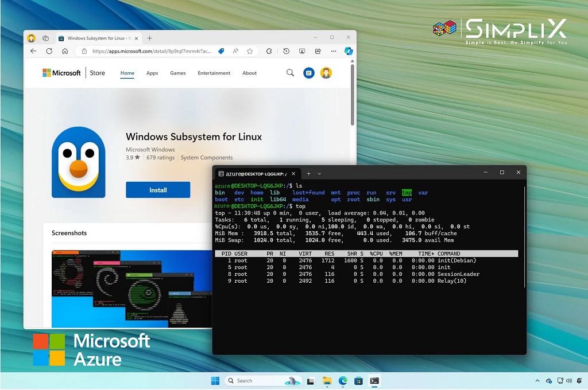Open the network tray icon
The width and height of the screenshot is (588, 390).
[x=560, y=381]
